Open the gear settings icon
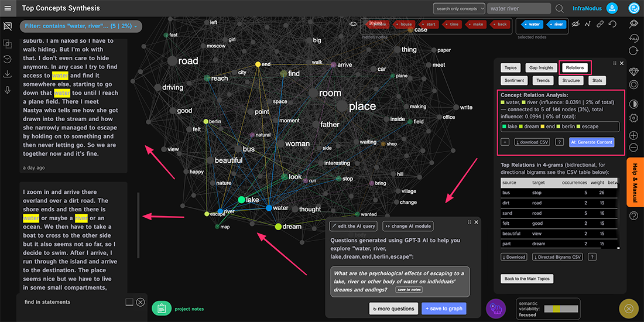The width and height of the screenshot is (644, 322). (x=633, y=118)
